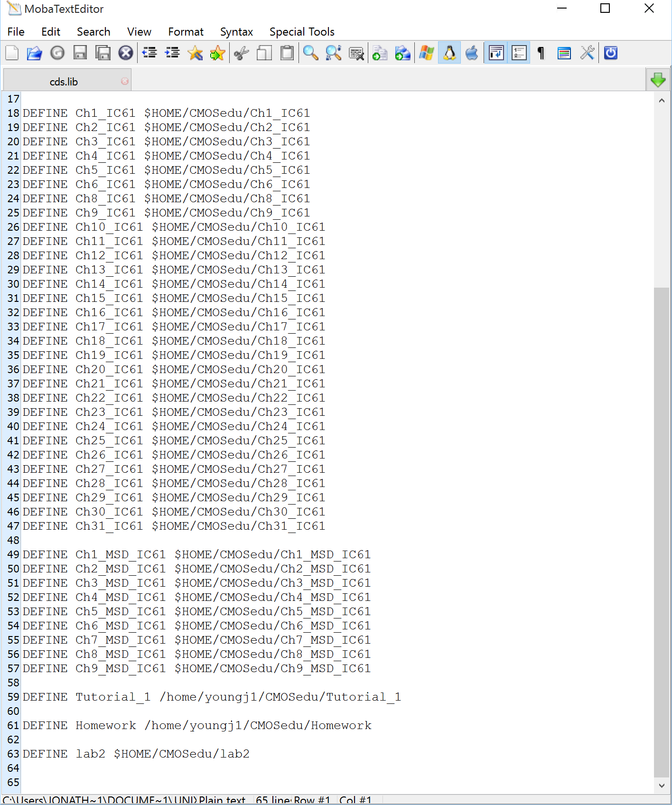
Task: Click line 63 text defining lab2
Action: tap(136, 754)
